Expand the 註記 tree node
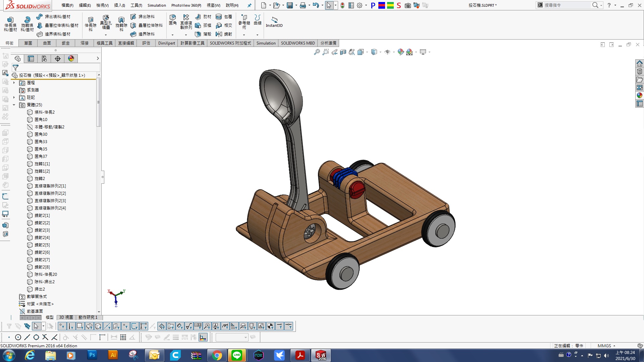The image size is (644, 362). tap(14, 98)
